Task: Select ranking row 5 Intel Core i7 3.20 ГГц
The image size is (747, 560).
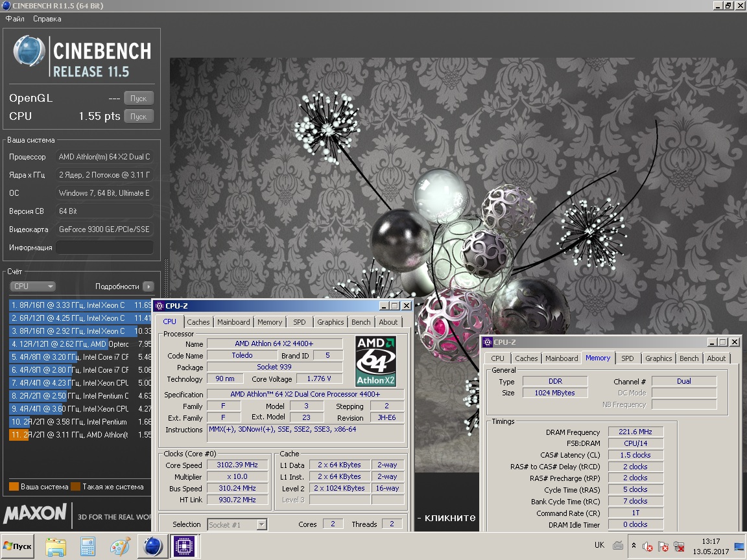Action: 80,356
